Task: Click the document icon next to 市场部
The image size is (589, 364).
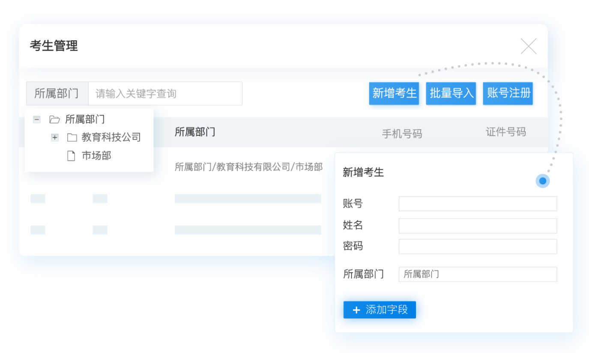Action: pos(71,156)
